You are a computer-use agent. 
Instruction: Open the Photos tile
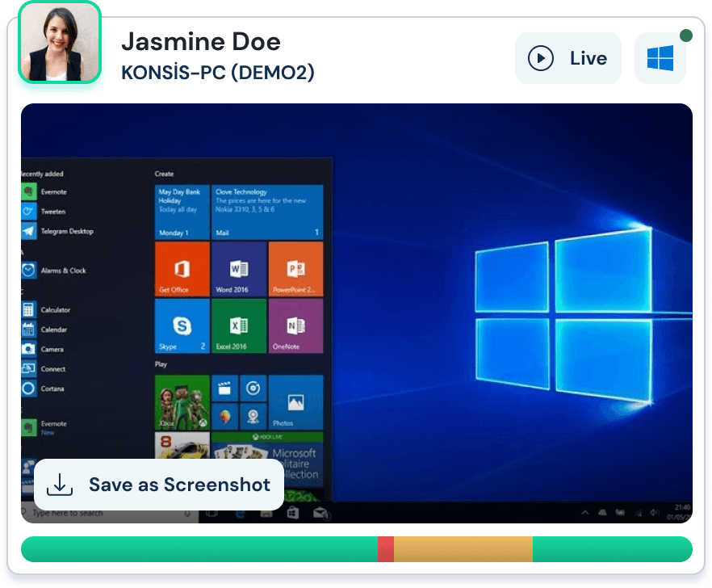pyautogui.click(x=295, y=401)
